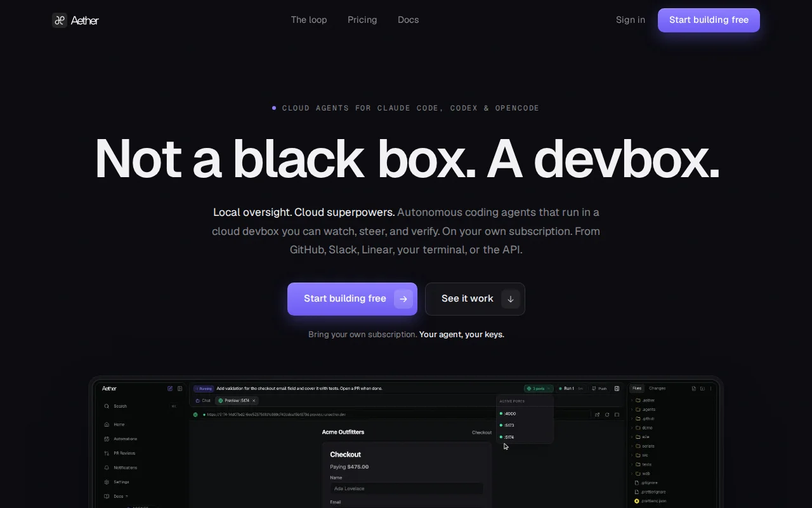
Task: Click the Paying $475.00 text
Action: [x=349, y=467]
